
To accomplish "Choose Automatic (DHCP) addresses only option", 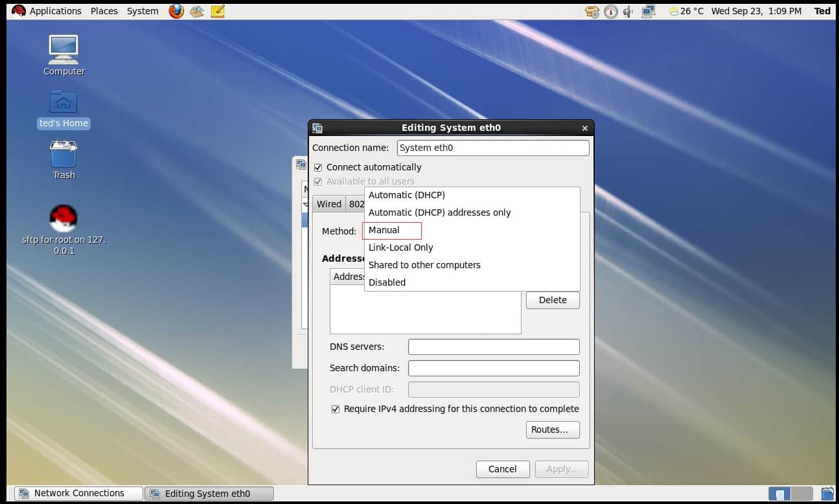I will (x=439, y=212).
